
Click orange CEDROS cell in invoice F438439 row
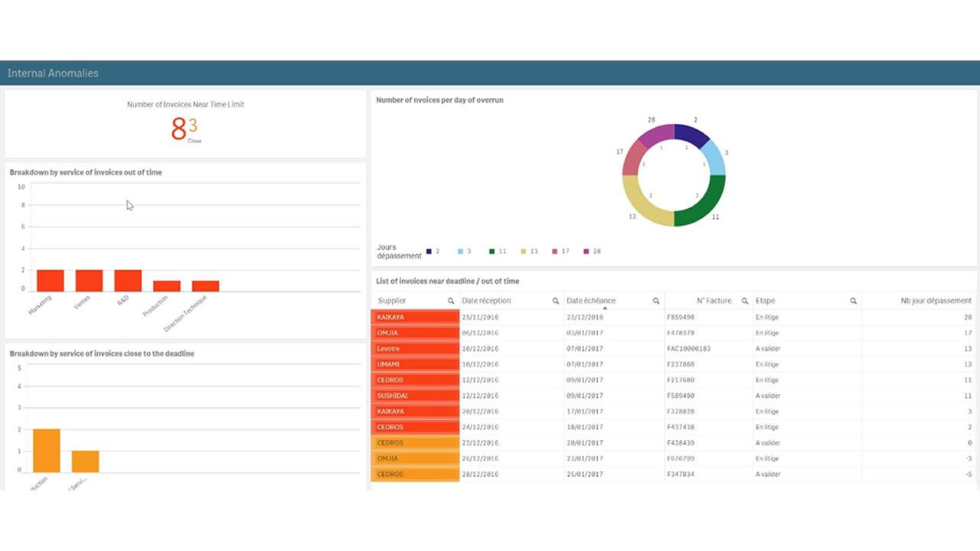[415, 442]
